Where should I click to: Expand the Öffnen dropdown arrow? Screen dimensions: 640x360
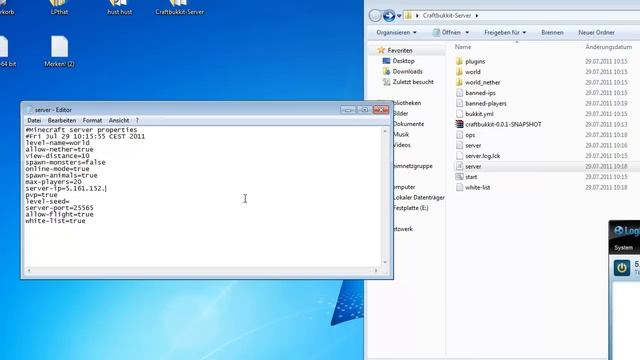point(467,32)
